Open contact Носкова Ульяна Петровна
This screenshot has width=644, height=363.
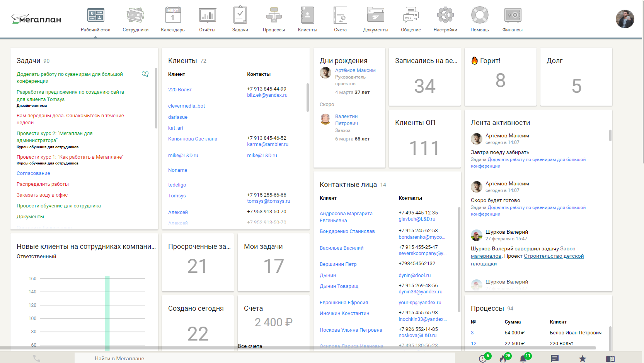pyautogui.click(x=351, y=330)
